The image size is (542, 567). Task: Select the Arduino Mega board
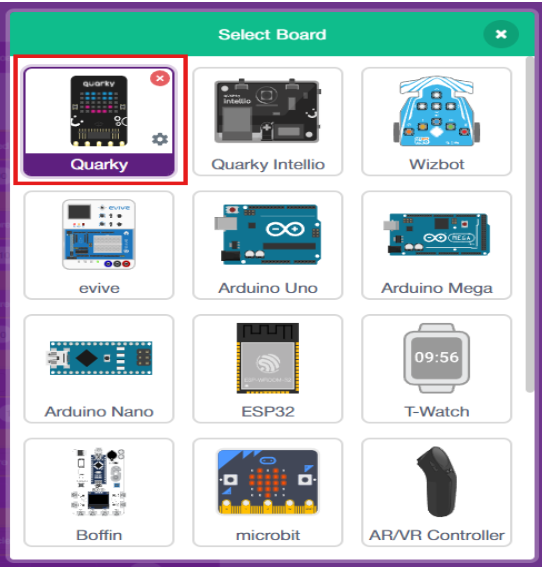pyautogui.click(x=436, y=245)
